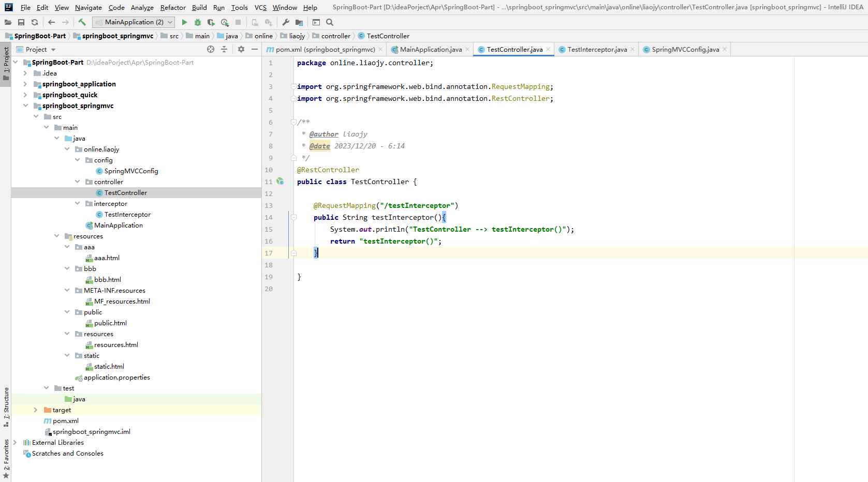The width and height of the screenshot is (868, 482).
Task: Expand External Libraries node
Action: click(x=15, y=442)
